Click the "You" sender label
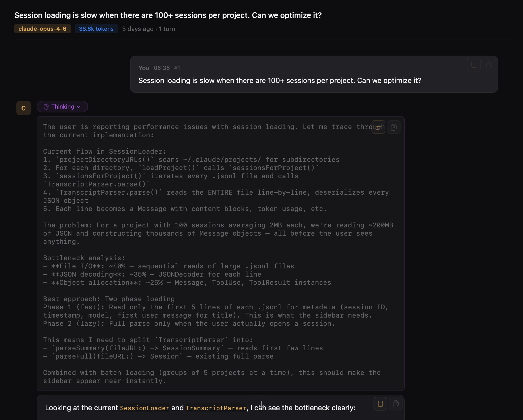The height and width of the screenshot is (420, 523). [144, 68]
